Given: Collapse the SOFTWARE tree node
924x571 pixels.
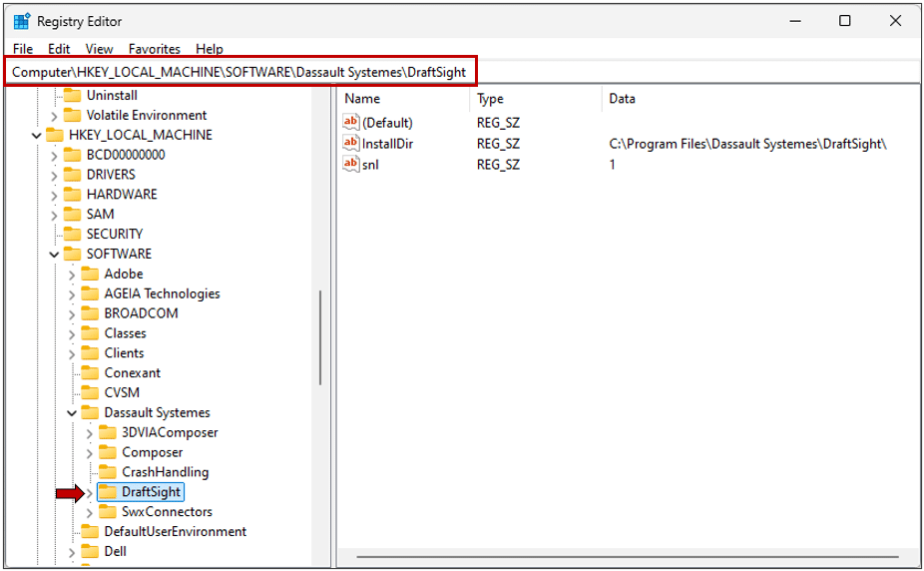Looking at the screenshot, I should [x=54, y=255].
